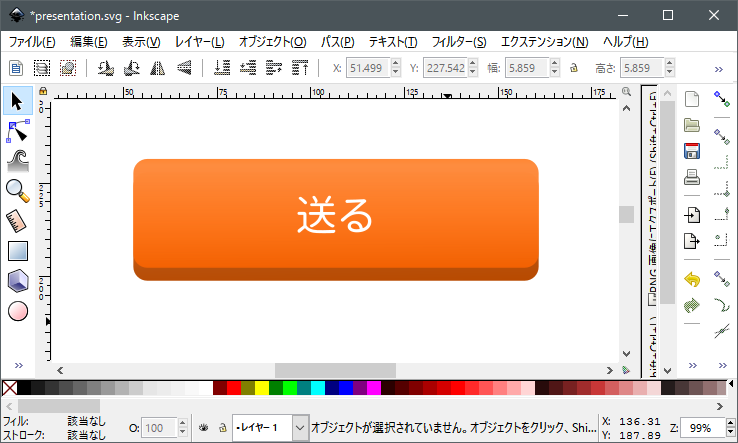
Task: Select the Rectangle tool
Action: 18,251
